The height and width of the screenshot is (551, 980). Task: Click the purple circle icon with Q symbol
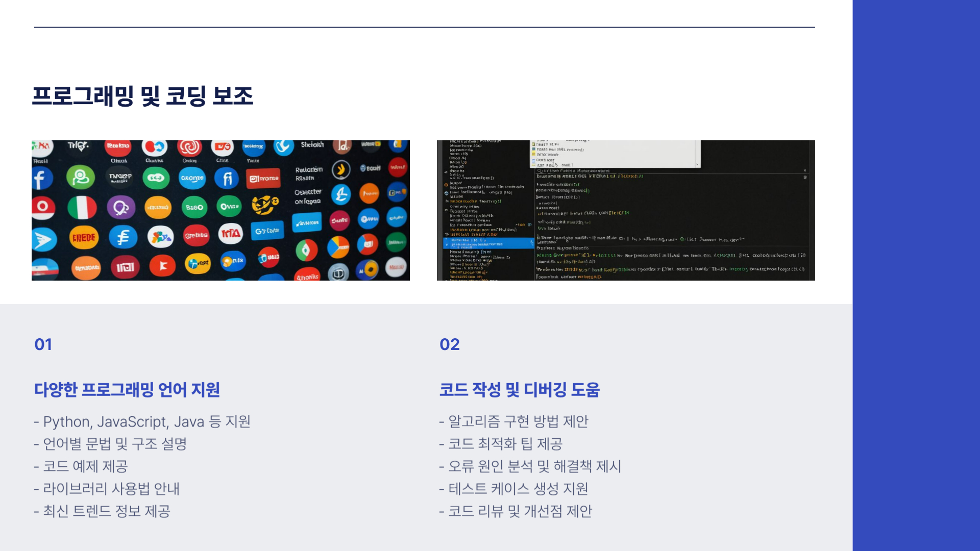[x=121, y=208]
